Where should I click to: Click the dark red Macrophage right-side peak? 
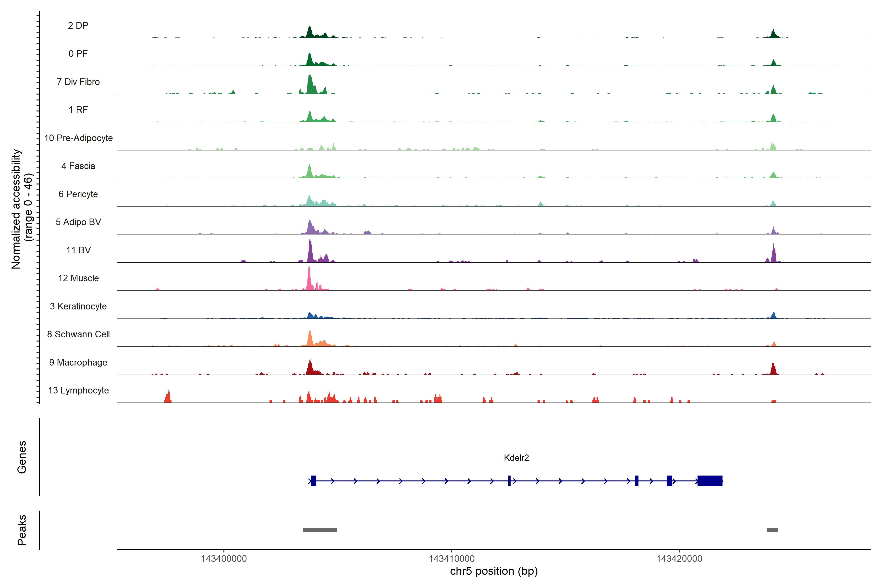point(773,369)
